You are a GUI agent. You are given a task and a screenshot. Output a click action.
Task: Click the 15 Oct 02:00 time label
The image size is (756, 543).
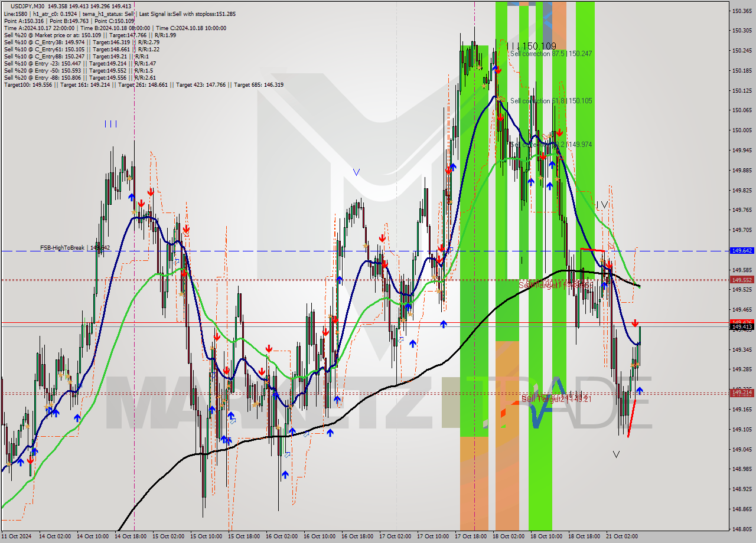[x=167, y=537]
